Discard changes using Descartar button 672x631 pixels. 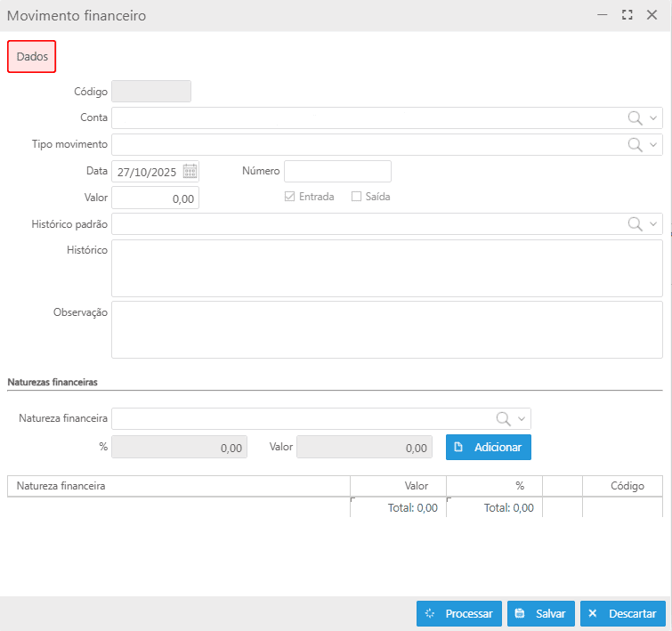point(622,613)
